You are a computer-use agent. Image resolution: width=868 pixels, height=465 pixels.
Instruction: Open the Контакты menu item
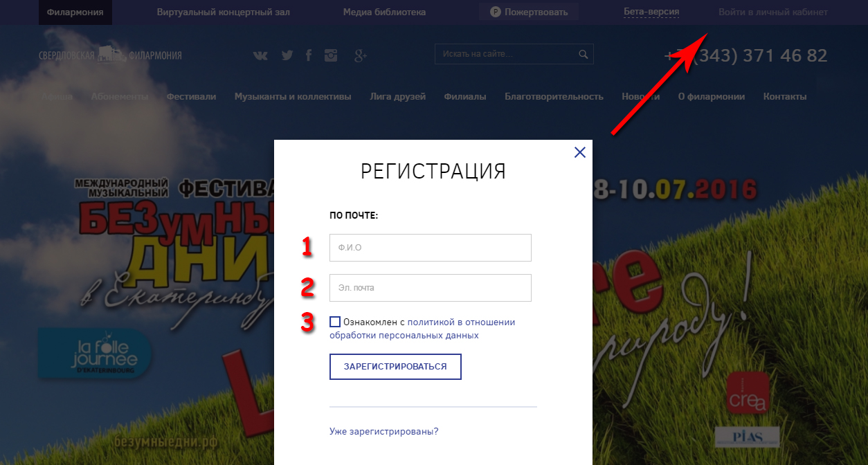[x=785, y=96]
